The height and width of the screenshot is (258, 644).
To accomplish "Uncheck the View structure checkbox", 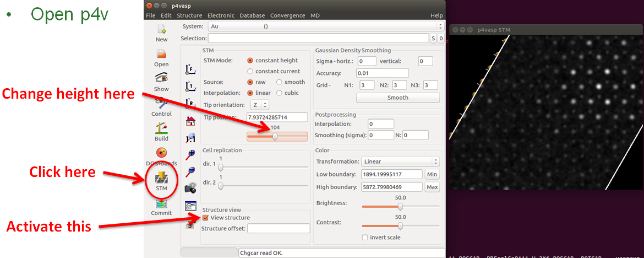I will click(x=206, y=218).
